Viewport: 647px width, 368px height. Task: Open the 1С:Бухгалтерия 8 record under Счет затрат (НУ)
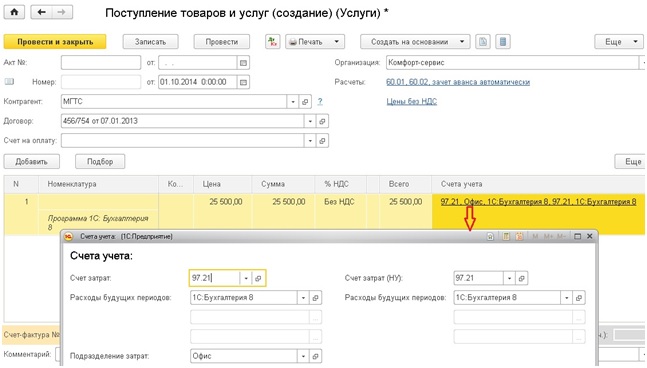(579, 297)
